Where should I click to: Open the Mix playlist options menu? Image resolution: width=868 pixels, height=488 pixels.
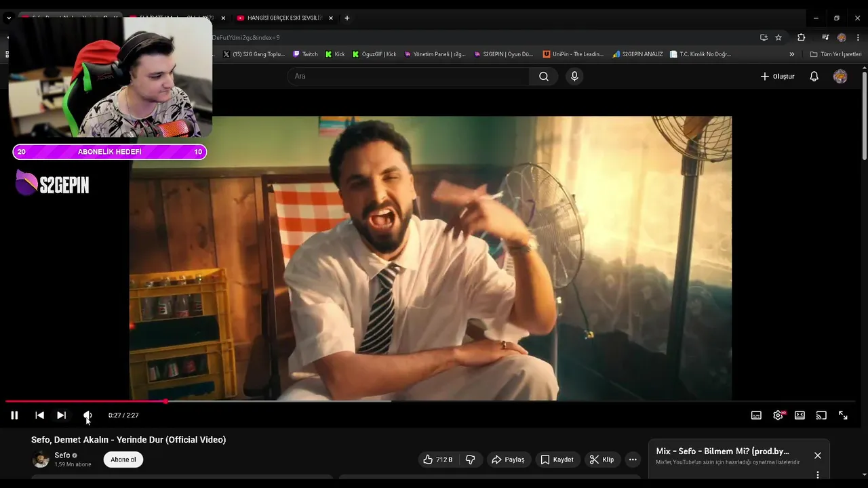coord(818,475)
